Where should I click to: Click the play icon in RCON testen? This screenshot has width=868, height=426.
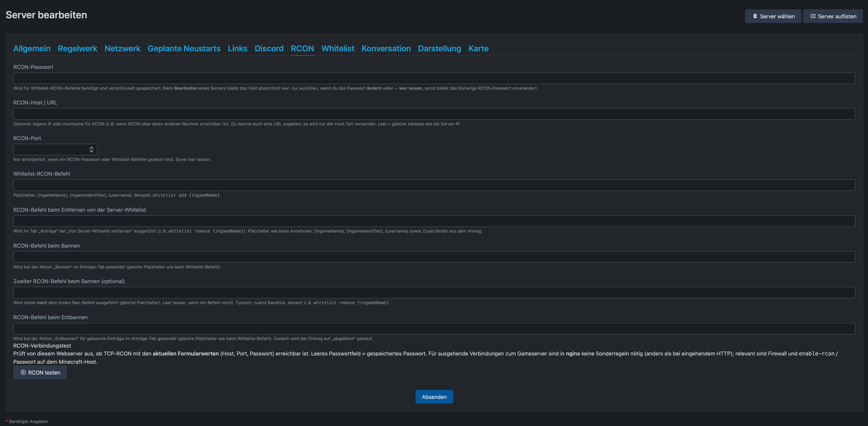(x=23, y=372)
